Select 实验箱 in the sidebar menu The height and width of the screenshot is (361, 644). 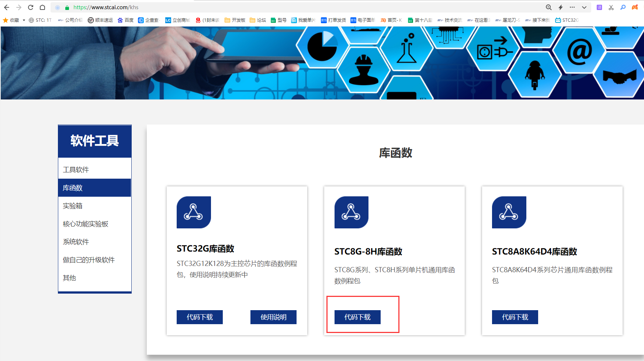click(x=95, y=206)
